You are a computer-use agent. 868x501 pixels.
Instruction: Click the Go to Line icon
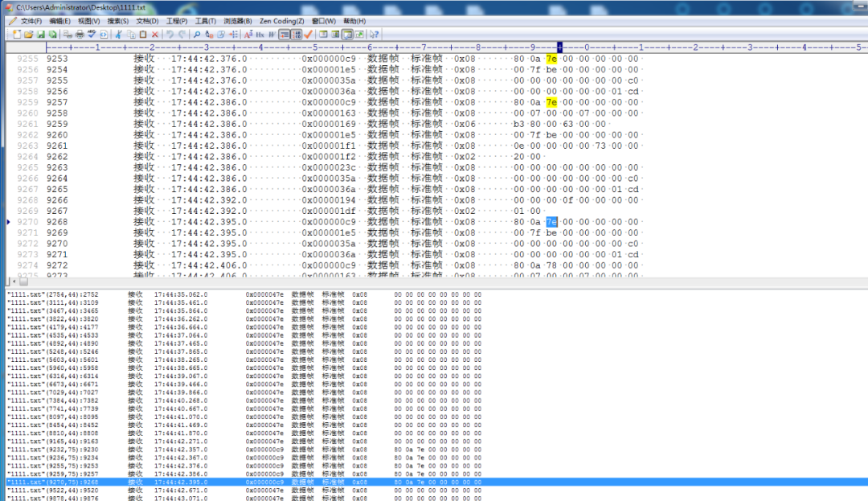[x=234, y=35]
